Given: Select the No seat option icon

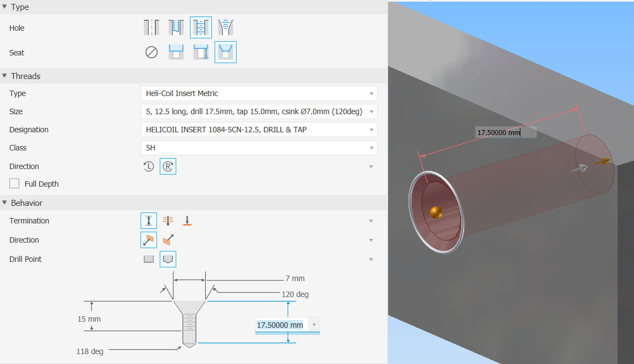Looking at the screenshot, I should coord(151,52).
